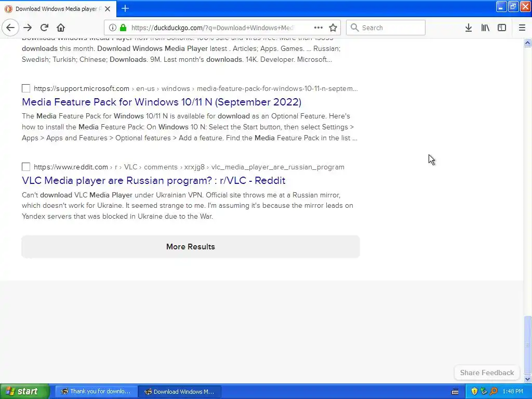Minimize the Firefox window

pos(501,6)
